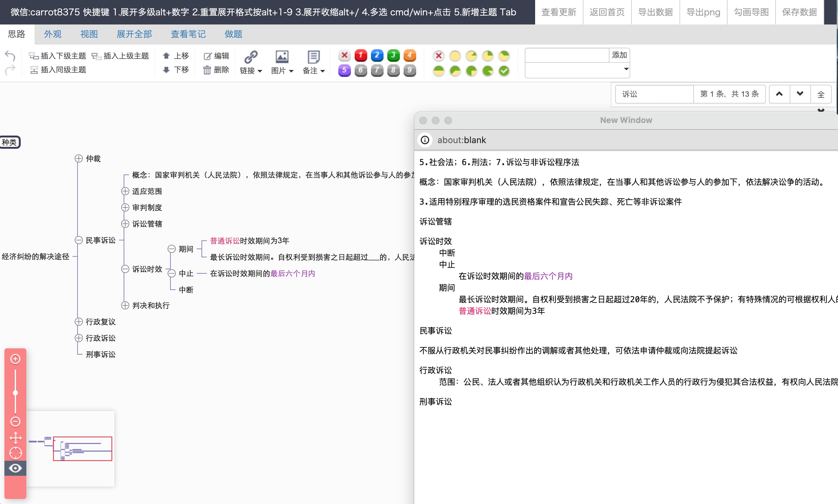838x504 pixels.
Task: Go to the next search result
Action: pyautogui.click(x=800, y=94)
